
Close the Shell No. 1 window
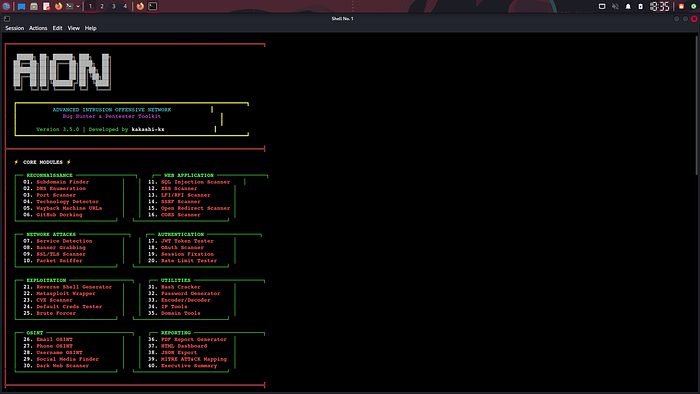(694, 19)
